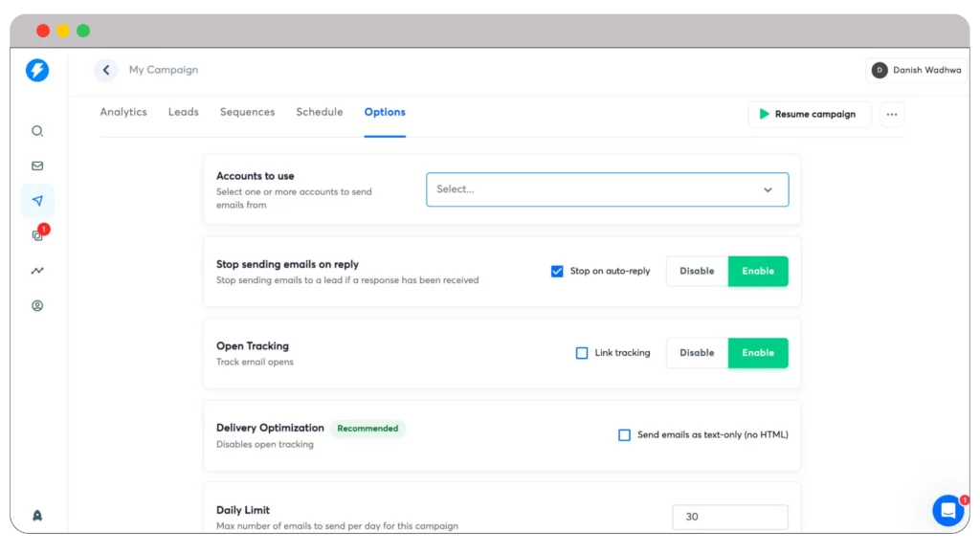The width and height of the screenshot is (980, 553).
Task: Select the campaigns send icon in sidebar
Action: 36,201
